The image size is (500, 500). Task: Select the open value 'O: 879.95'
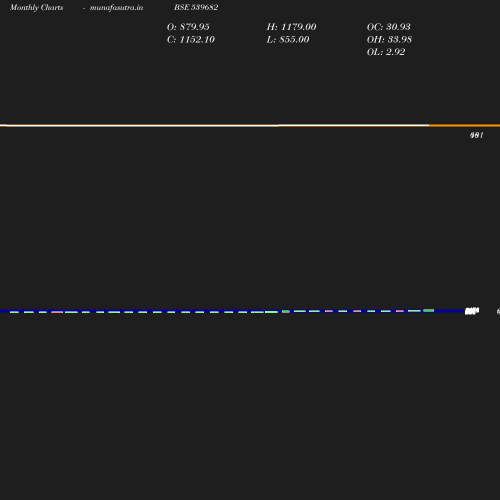pyautogui.click(x=188, y=27)
